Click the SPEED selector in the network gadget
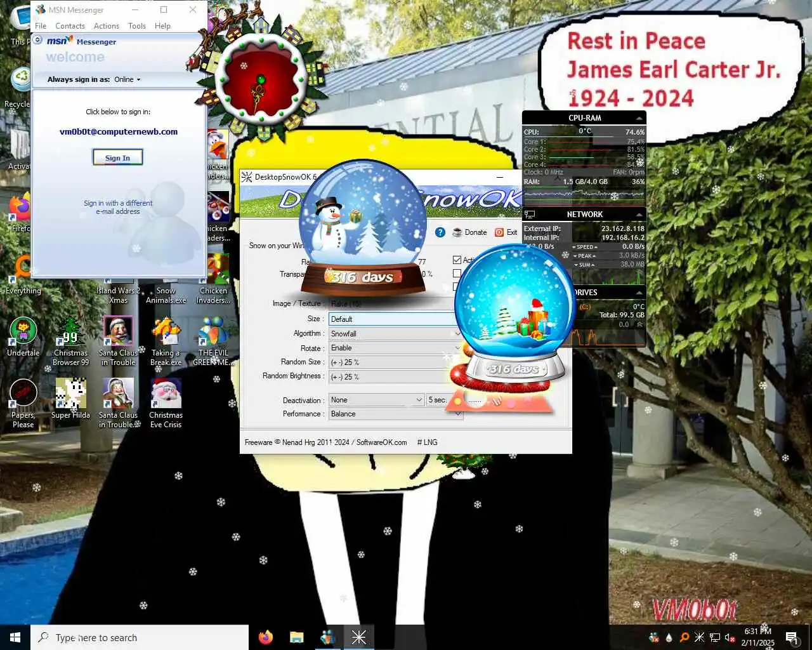The height and width of the screenshot is (650, 812). [x=585, y=247]
